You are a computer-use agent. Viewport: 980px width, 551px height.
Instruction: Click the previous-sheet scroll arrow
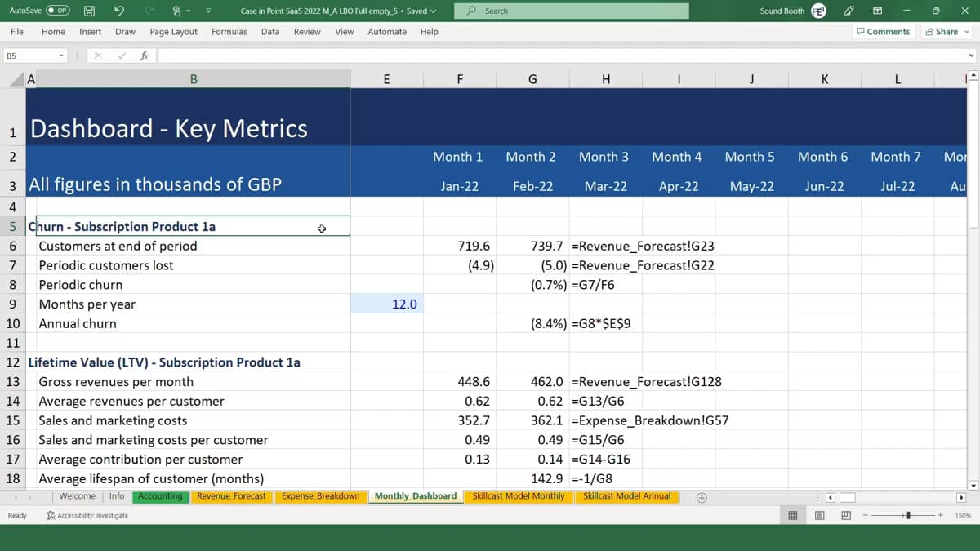(16, 497)
